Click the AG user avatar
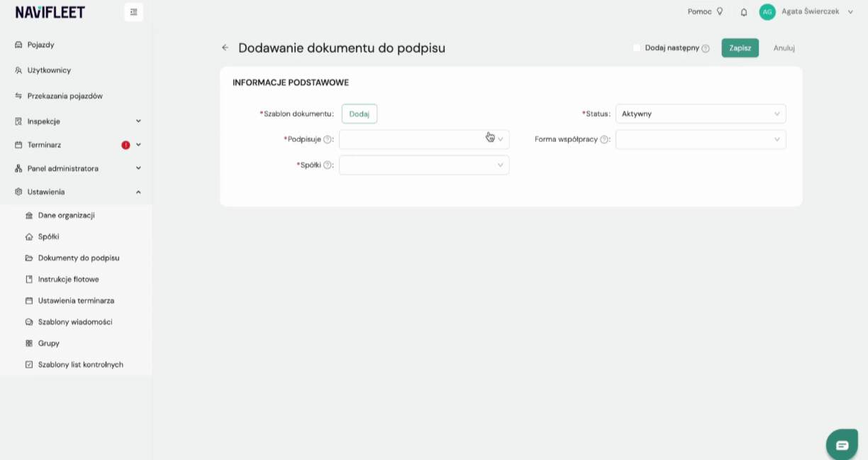Screen dimensions: 868x460 (x=767, y=12)
